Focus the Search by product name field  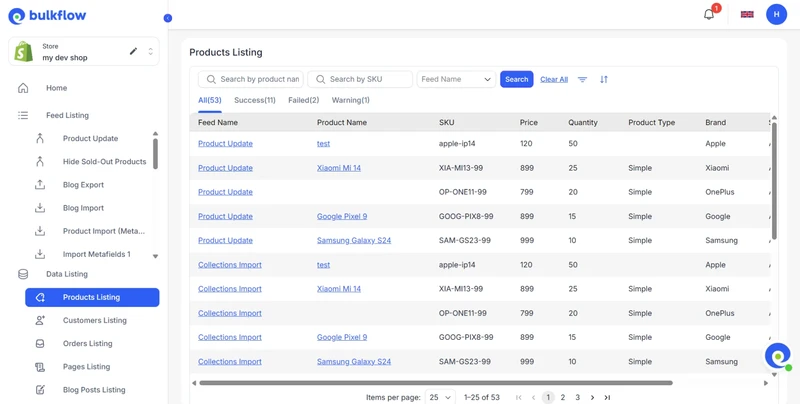click(x=251, y=79)
